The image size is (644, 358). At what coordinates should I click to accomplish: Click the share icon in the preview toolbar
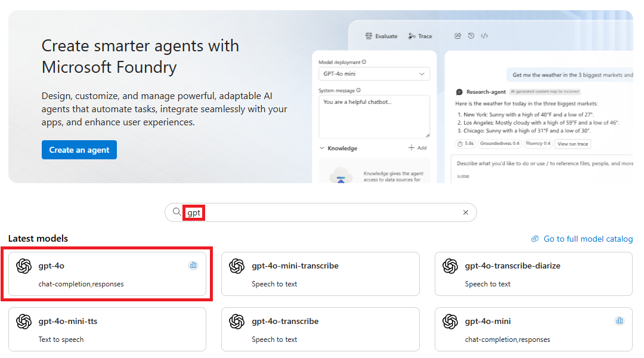pyautogui.click(x=457, y=36)
